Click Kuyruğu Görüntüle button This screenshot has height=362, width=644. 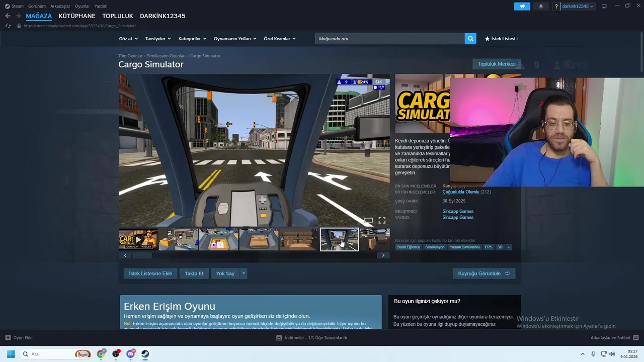click(x=484, y=274)
